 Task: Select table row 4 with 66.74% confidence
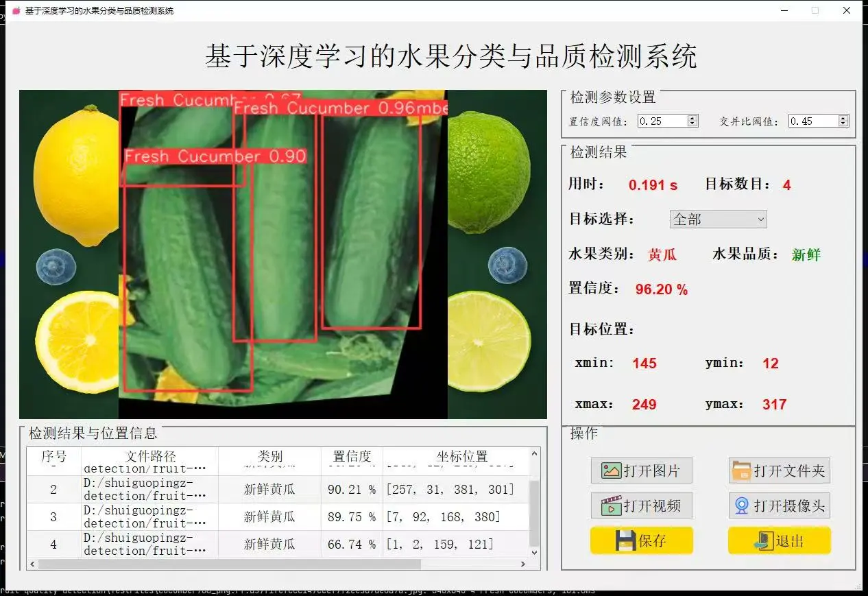(x=274, y=544)
